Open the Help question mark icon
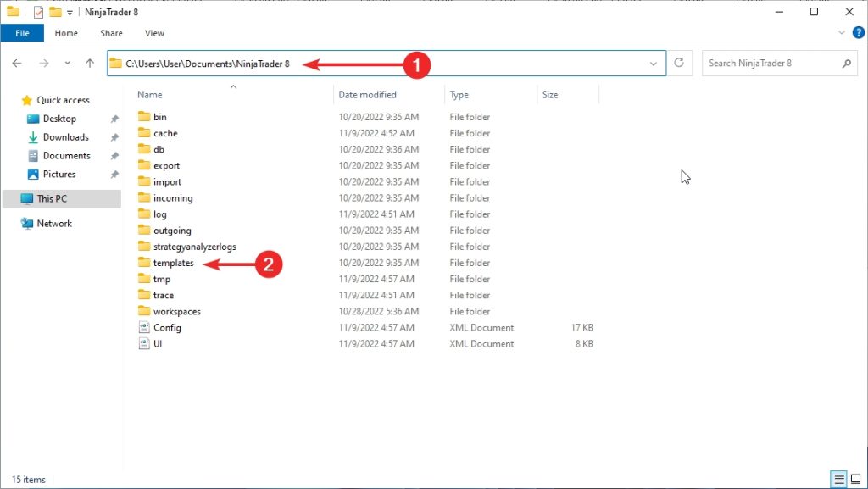 pyautogui.click(x=858, y=33)
